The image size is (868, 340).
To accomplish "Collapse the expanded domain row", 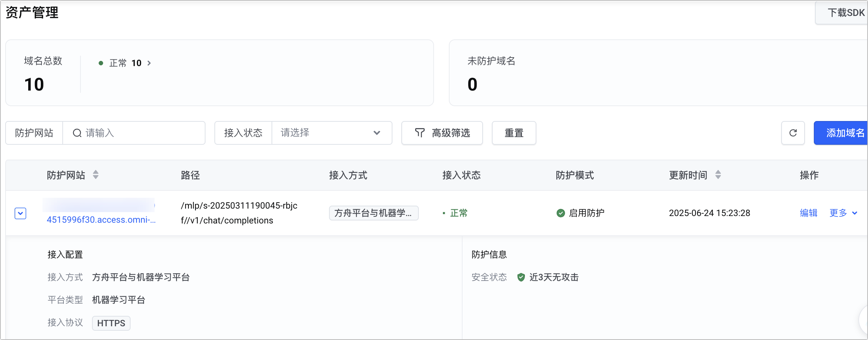I will click(x=20, y=213).
